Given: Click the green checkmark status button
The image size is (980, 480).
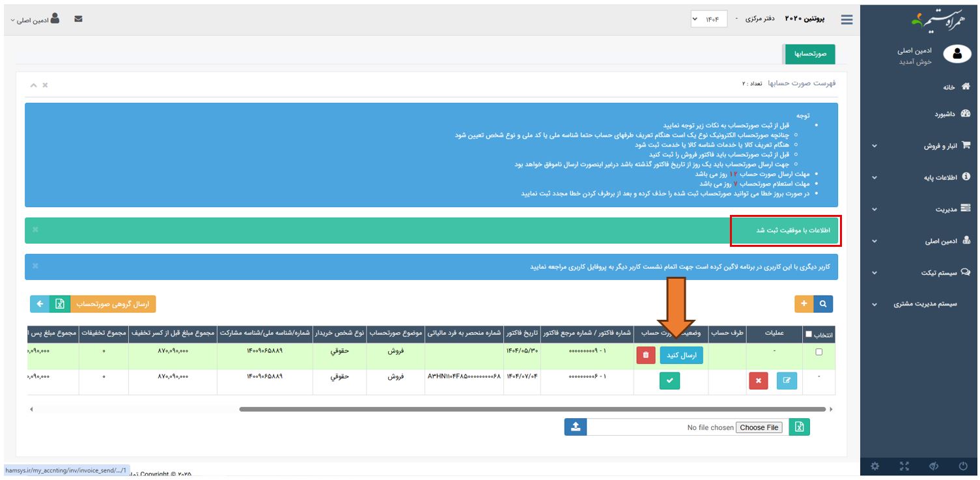Looking at the screenshot, I should (669, 380).
